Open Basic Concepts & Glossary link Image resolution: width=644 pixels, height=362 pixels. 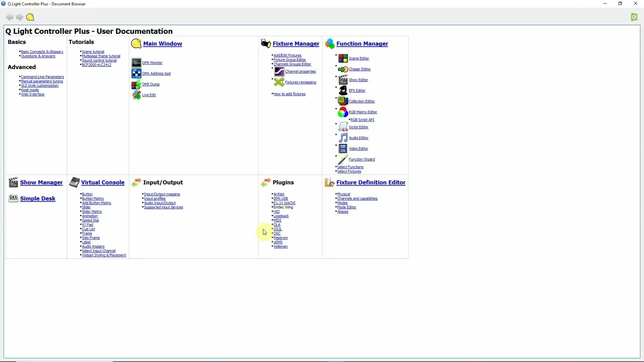click(42, 52)
